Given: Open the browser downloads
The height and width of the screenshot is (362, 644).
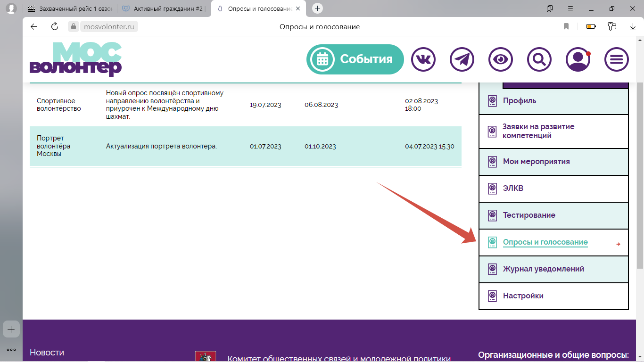Looking at the screenshot, I should coord(633,27).
